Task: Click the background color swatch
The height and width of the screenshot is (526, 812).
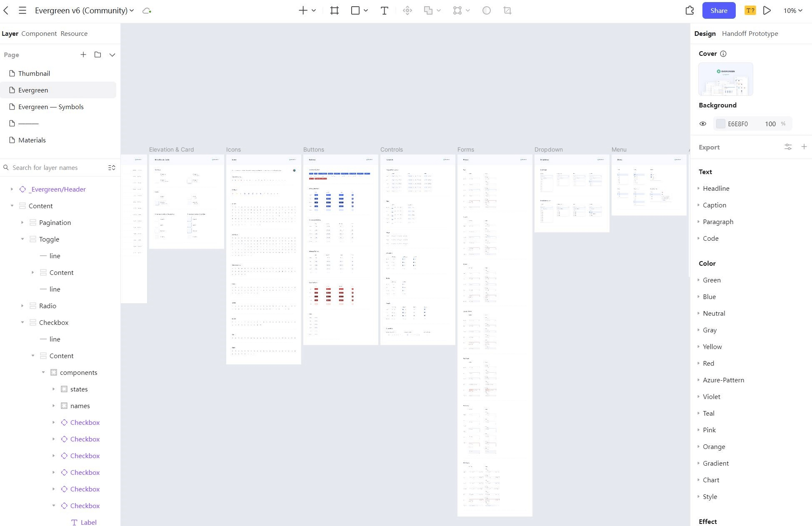Action: pyautogui.click(x=720, y=124)
